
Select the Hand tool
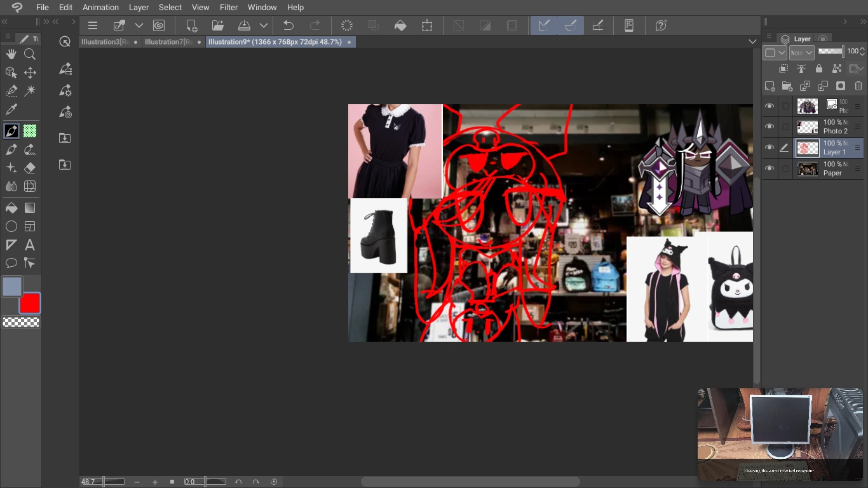tap(11, 54)
